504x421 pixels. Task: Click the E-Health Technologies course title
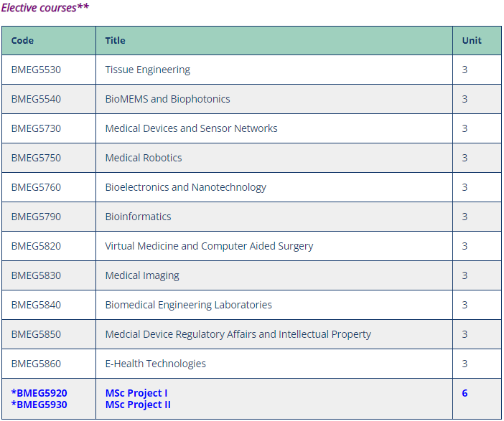pyautogui.click(x=156, y=364)
